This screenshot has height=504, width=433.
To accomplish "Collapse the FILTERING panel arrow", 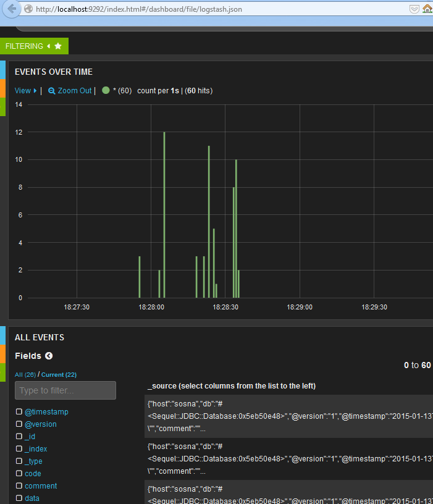I will (x=49, y=46).
